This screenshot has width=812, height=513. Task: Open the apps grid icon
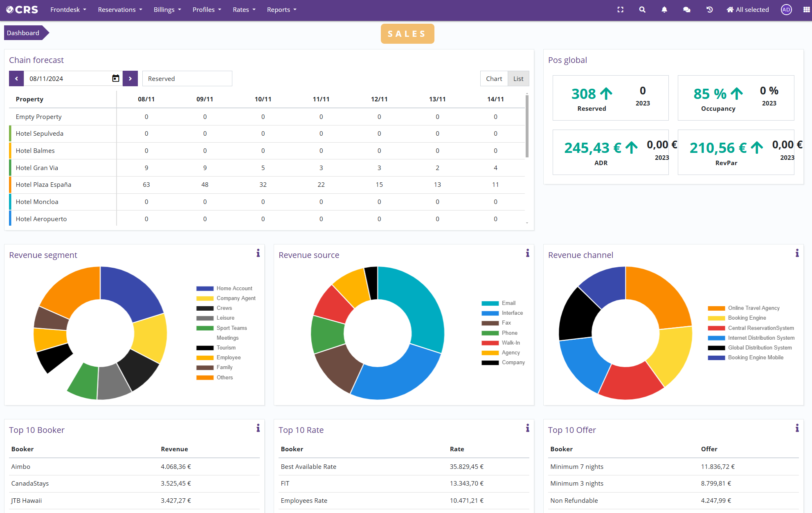806,10
